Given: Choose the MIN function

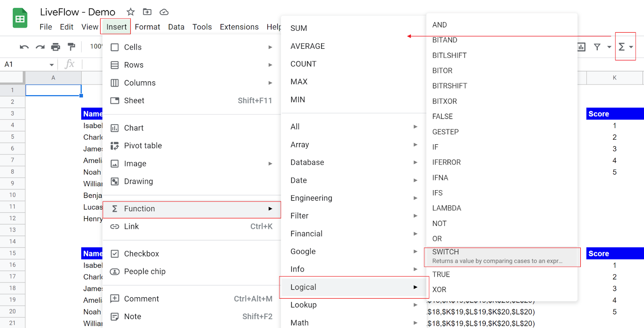Looking at the screenshot, I should (x=353, y=100).
